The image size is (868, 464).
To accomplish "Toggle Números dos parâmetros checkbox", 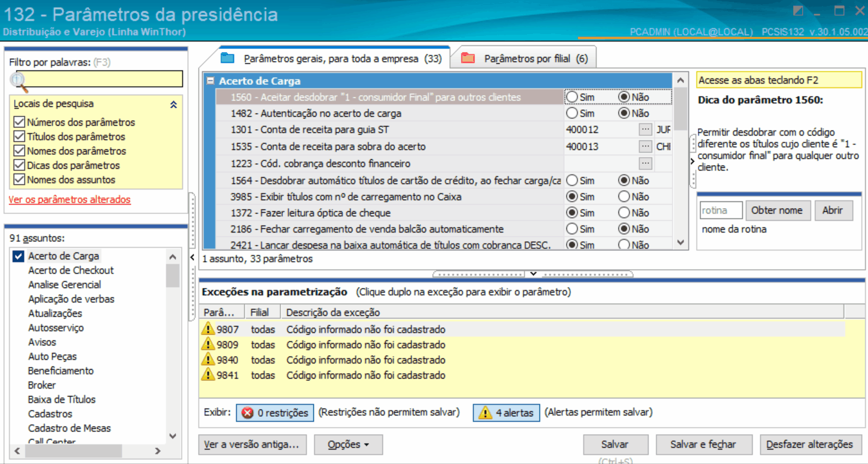I will point(19,122).
